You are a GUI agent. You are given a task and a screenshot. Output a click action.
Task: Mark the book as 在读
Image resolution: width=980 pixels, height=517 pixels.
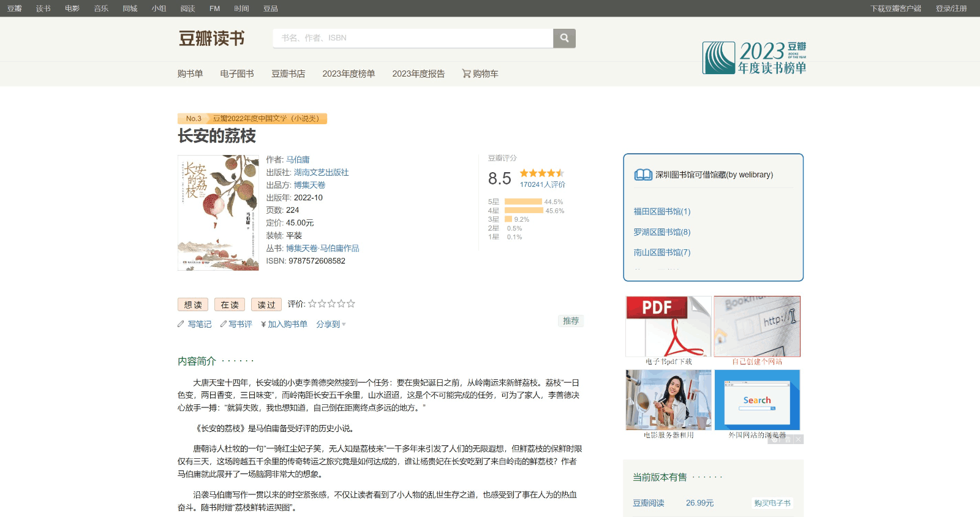[x=230, y=304]
